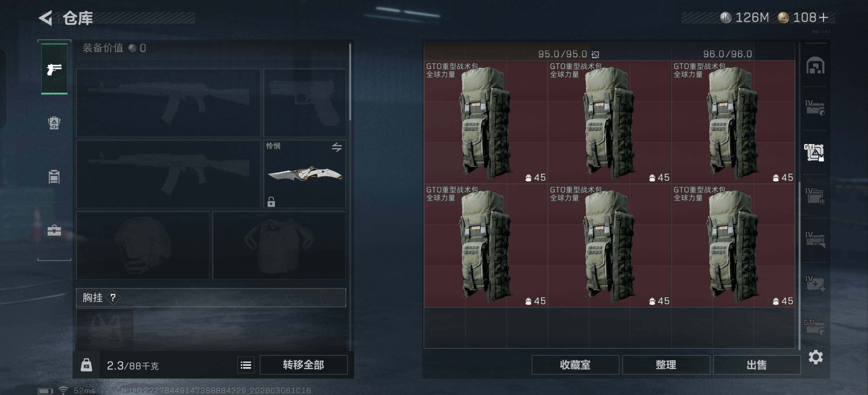This screenshot has height=395, width=868.
Task: Open the item list view icon
Action: click(246, 365)
